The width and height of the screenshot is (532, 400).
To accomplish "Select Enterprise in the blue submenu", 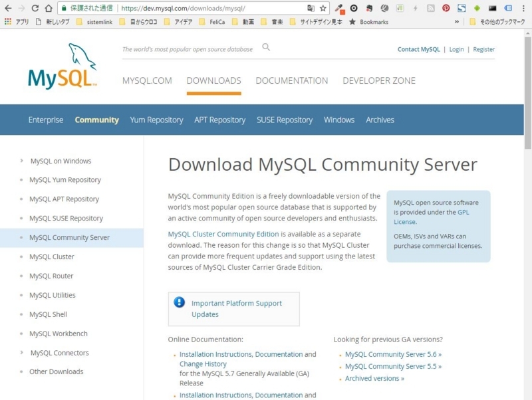I will coord(46,120).
